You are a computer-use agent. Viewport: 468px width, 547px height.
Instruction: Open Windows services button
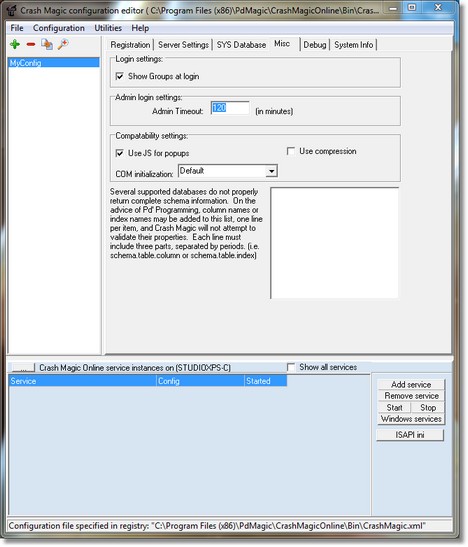coord(411,419)
